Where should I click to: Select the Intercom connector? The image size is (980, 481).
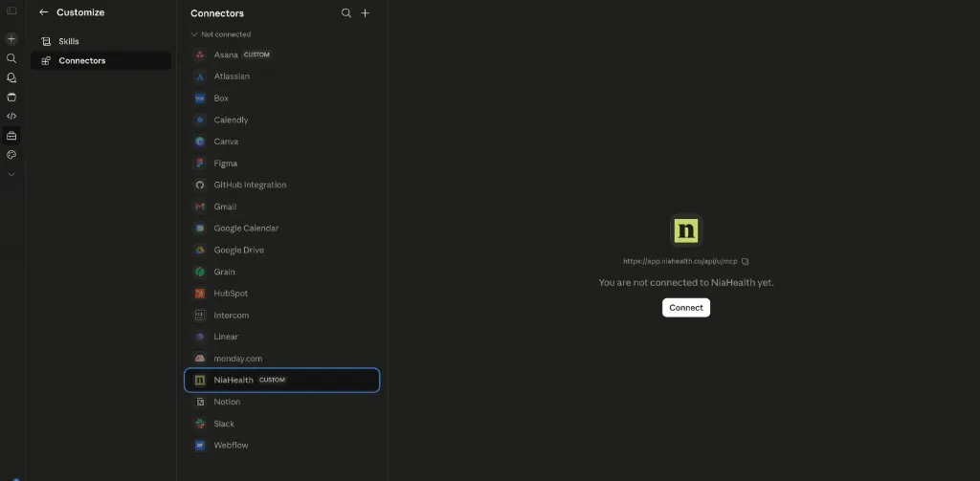282,315
